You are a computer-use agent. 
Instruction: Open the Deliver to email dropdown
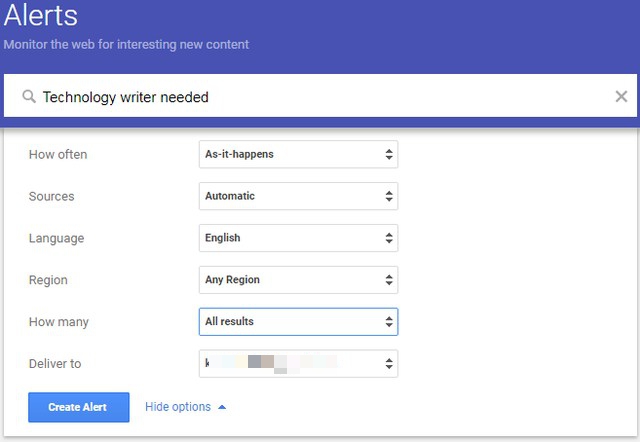coord(298,364)
